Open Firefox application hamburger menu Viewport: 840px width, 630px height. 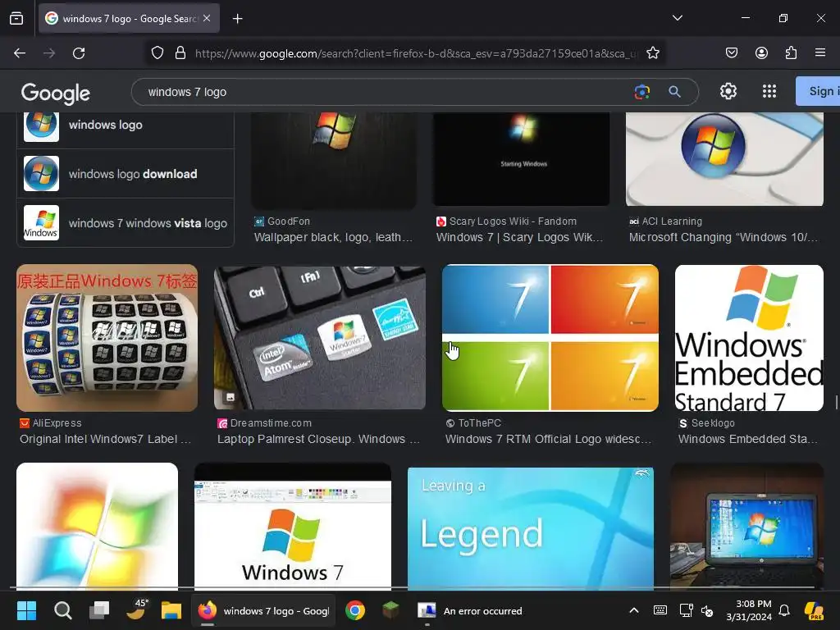click(820, 52)
